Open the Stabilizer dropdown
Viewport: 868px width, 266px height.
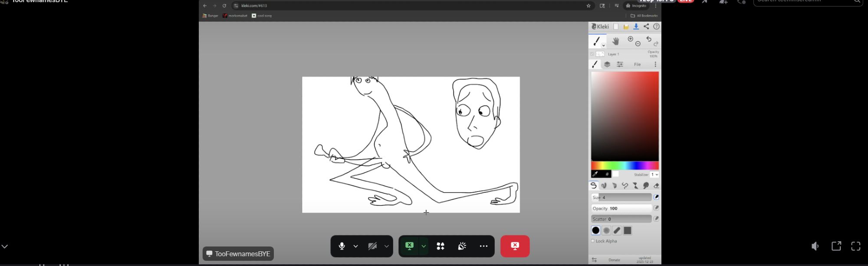click(x=654, y=175)
